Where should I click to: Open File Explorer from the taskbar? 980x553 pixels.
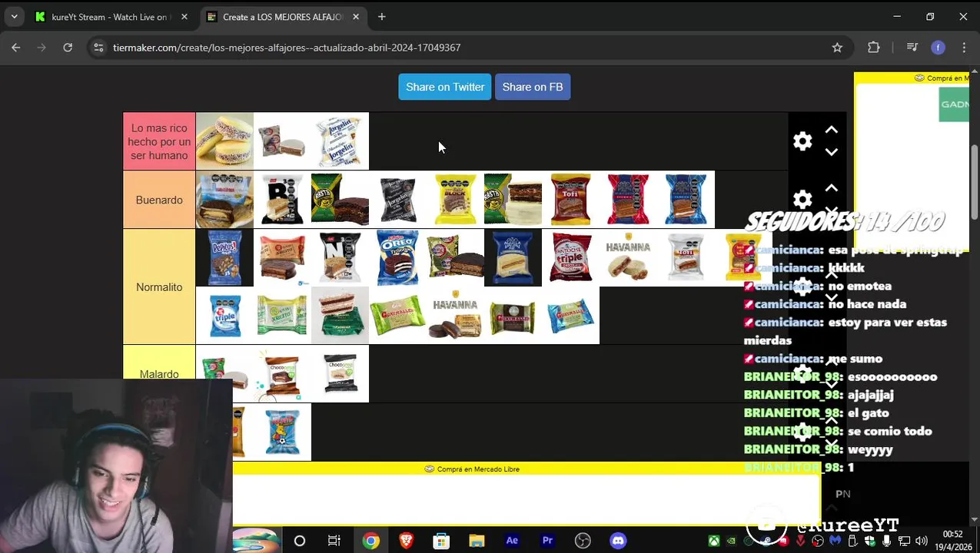coord(477,541)
